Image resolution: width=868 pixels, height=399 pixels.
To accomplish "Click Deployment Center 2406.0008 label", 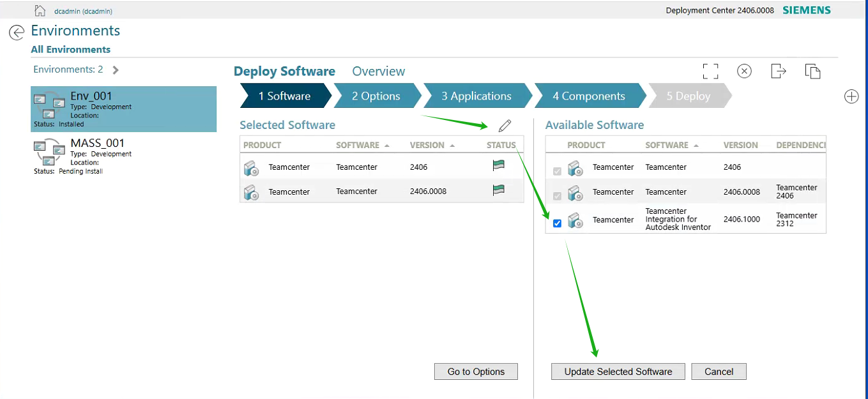I will [x=720, y=11].
